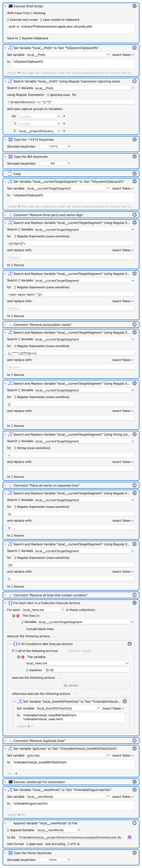Click the (click for result) condition link
Image resolution: width=142 pixels, height=868 pixels.
(79, 651)
